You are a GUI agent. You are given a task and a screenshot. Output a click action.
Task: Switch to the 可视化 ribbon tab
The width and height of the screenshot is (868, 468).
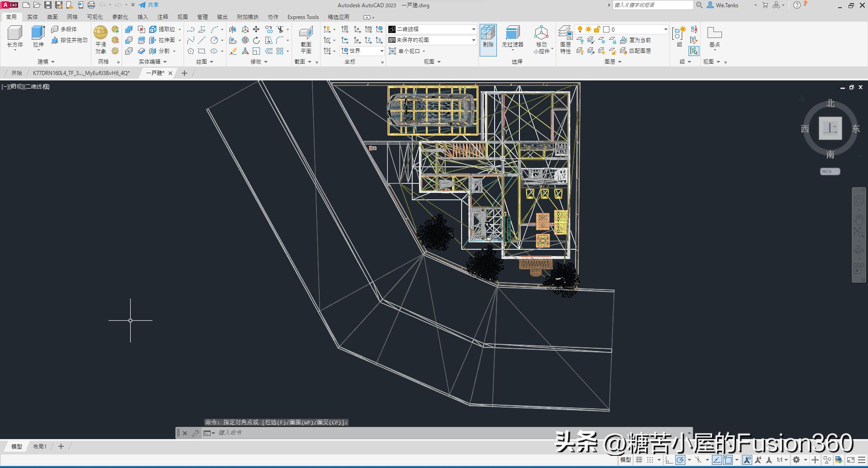95,17
